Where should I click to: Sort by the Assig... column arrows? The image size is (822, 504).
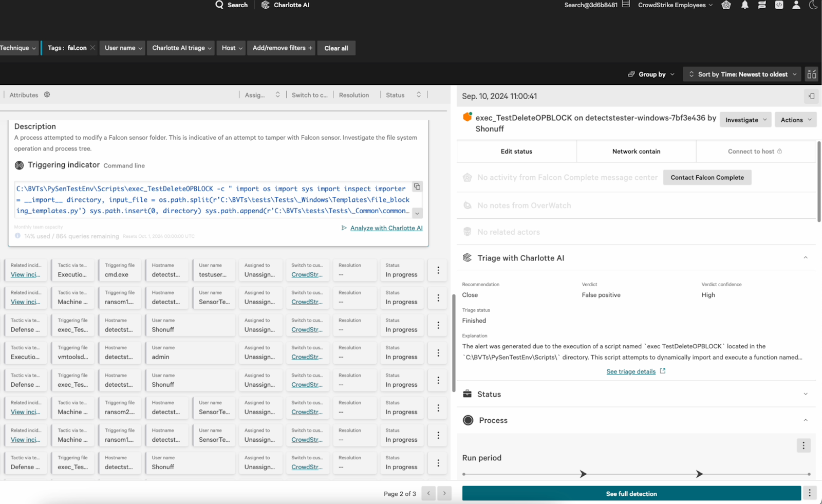(277, 95)
